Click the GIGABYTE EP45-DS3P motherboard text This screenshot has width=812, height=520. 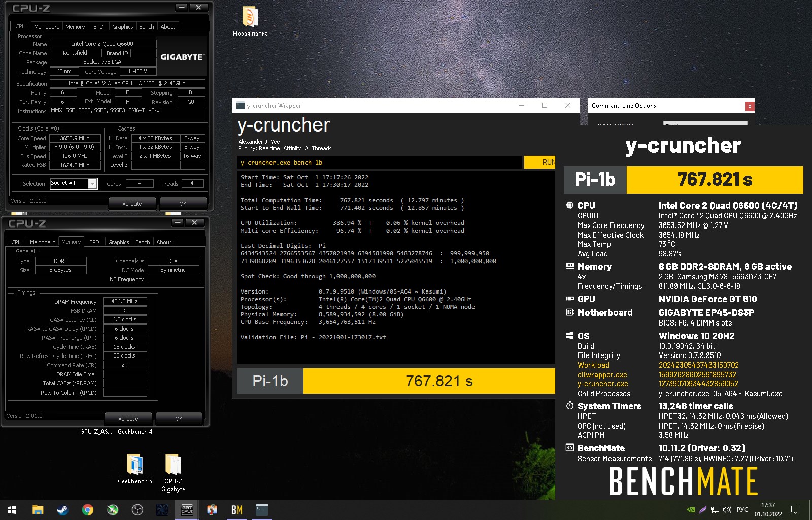[x=706, y=313]
